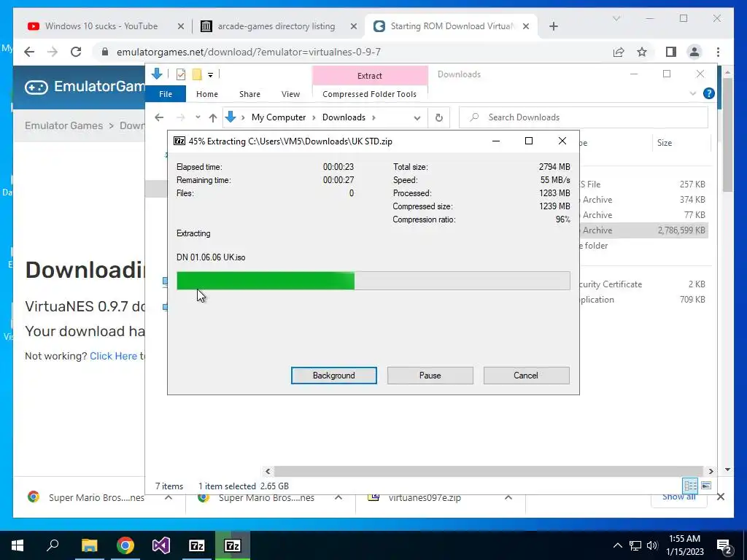This screenshot has height=560, width=747.
Task: Go up one folder level in Explorer
Action: click(x=213, y=117)
